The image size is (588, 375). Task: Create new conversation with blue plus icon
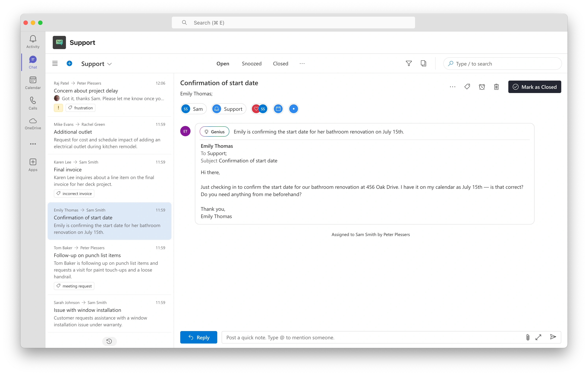[69, 64]
